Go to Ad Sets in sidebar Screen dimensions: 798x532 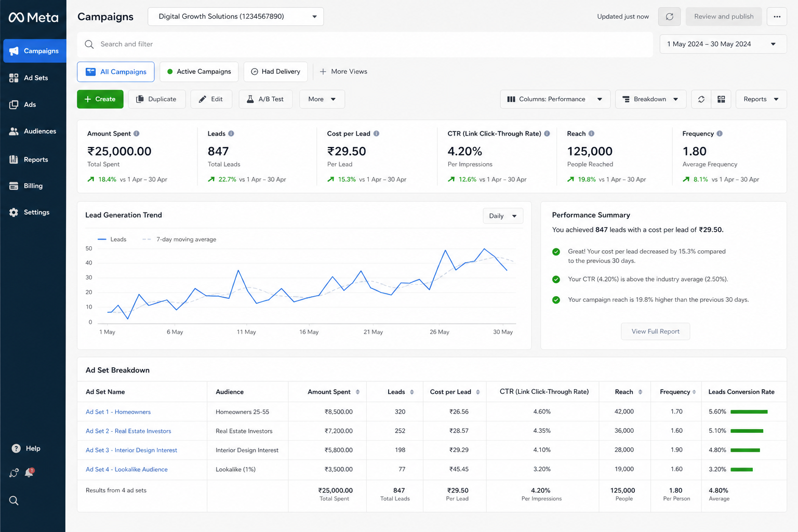click(29, 78)
